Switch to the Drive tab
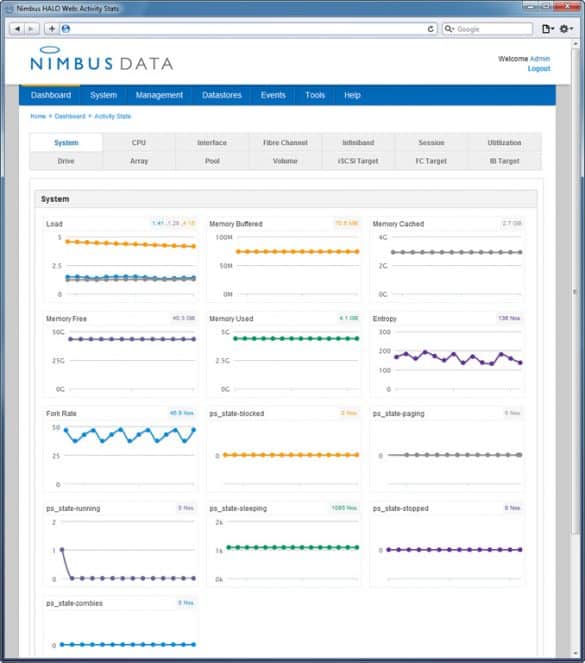The image size is (585, 663). (x=66, y=161)
